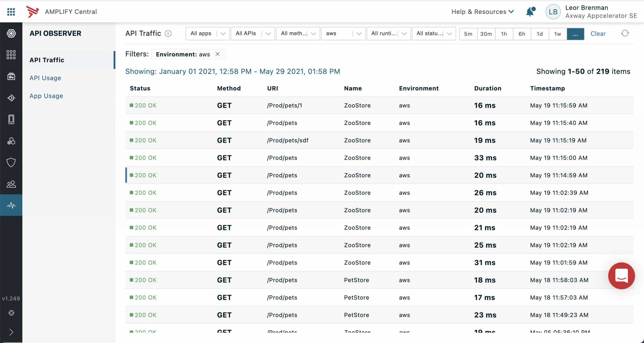This screenshot has width=644, height=343.
Task: Open the All apps dropdown
Action: [x=208, y=33]
